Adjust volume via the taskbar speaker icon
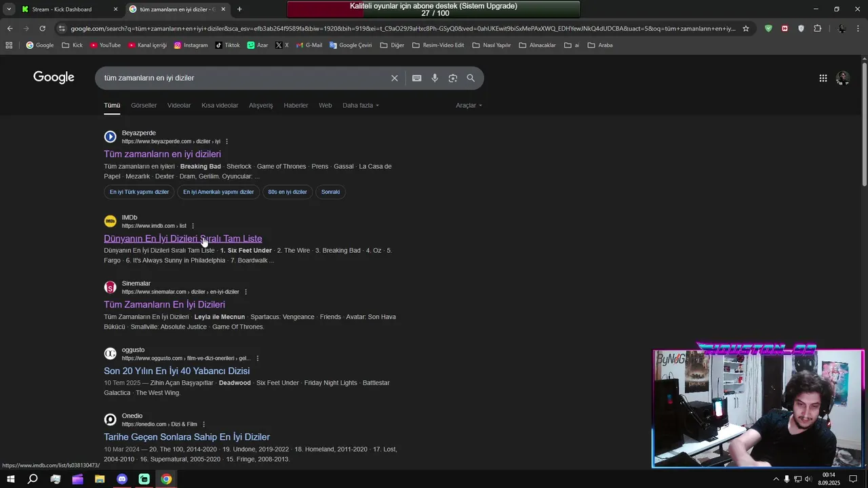Image resolution: width=868 pixels, height=488 pixels. (x=808, y=479)
